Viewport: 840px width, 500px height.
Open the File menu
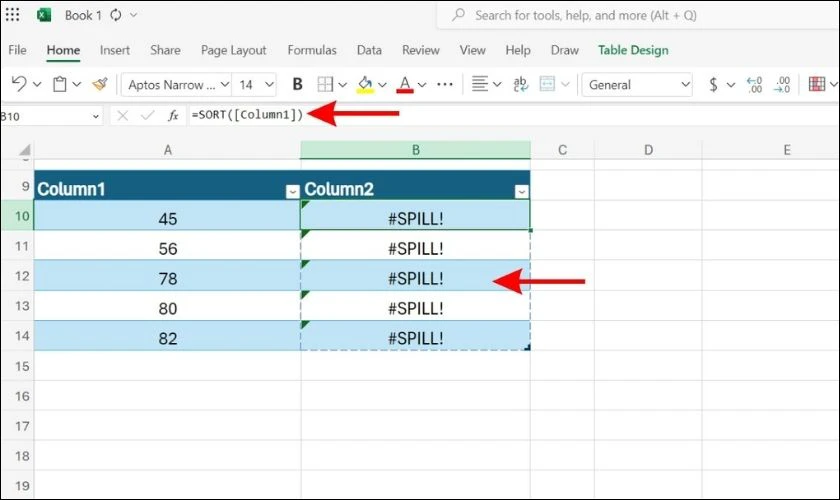point(17,50)
